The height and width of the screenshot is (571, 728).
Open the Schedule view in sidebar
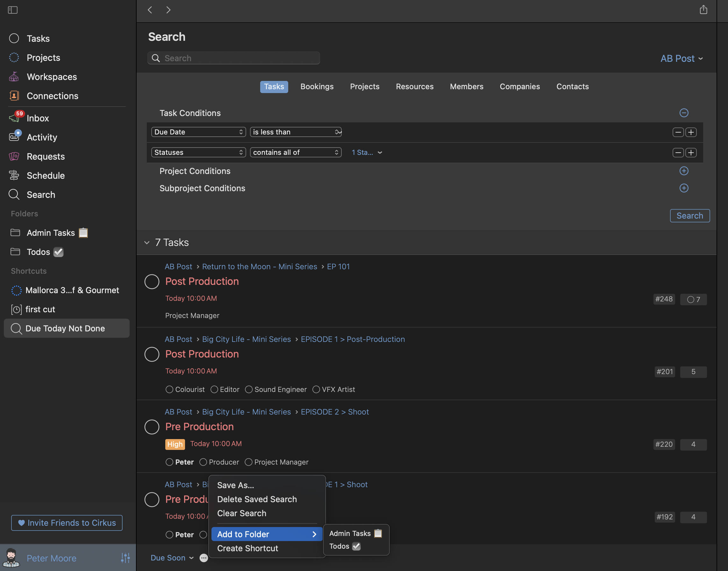46,176
